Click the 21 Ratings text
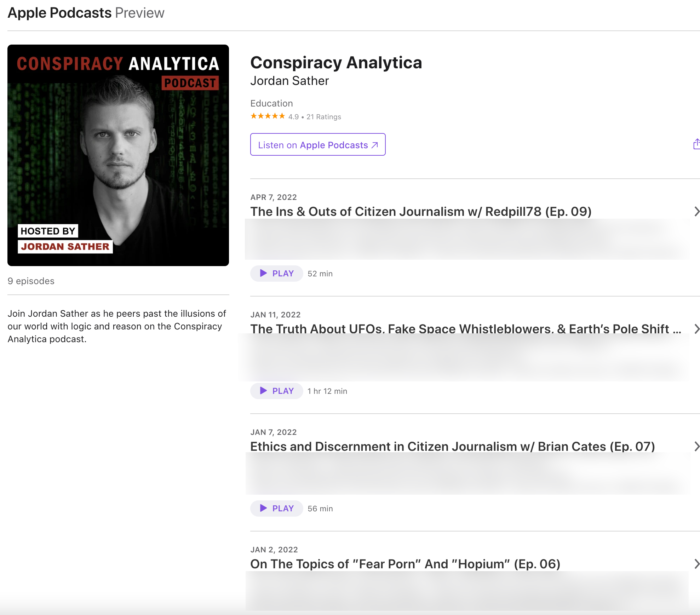Viewport: 700px width, 615px height. (323, 117)
